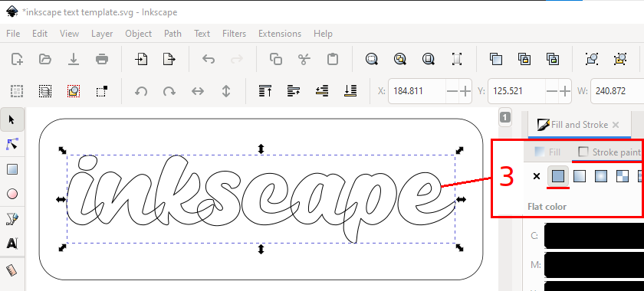Click inside the Y position field
Screen dimensions: 644x291
[517, 91]
